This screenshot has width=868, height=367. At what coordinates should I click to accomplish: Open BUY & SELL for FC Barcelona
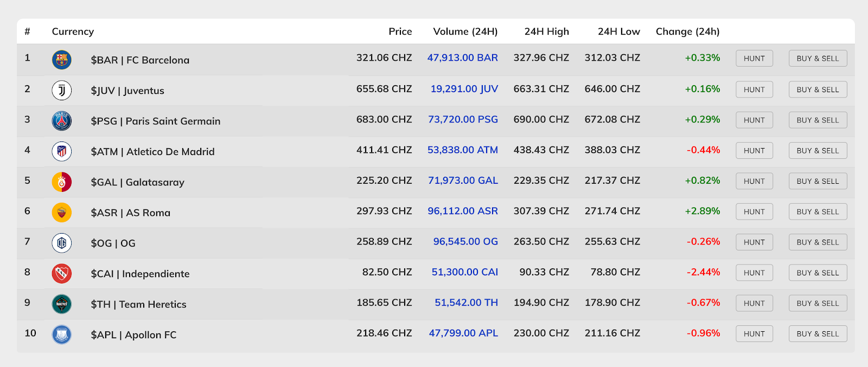pos(818,59)
